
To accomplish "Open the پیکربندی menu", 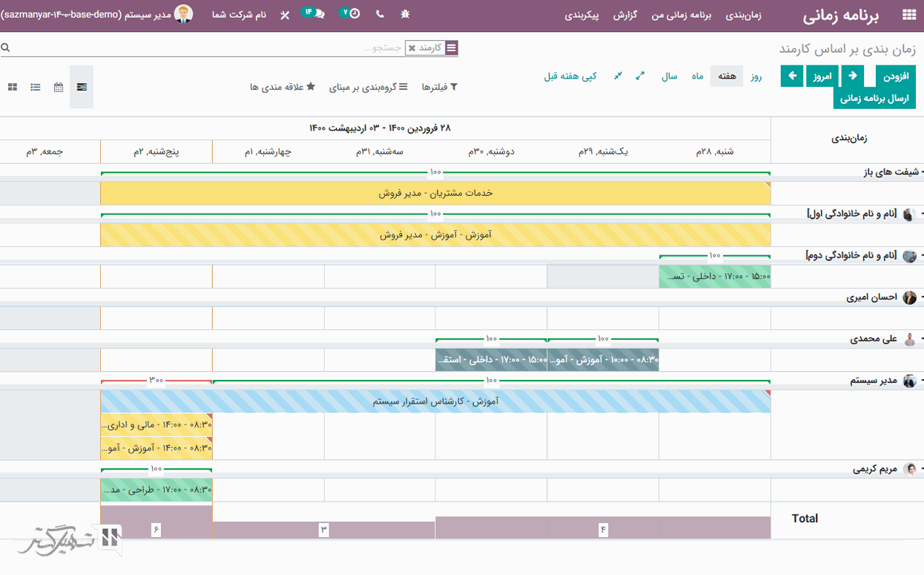I will click(x=582, y=15).
